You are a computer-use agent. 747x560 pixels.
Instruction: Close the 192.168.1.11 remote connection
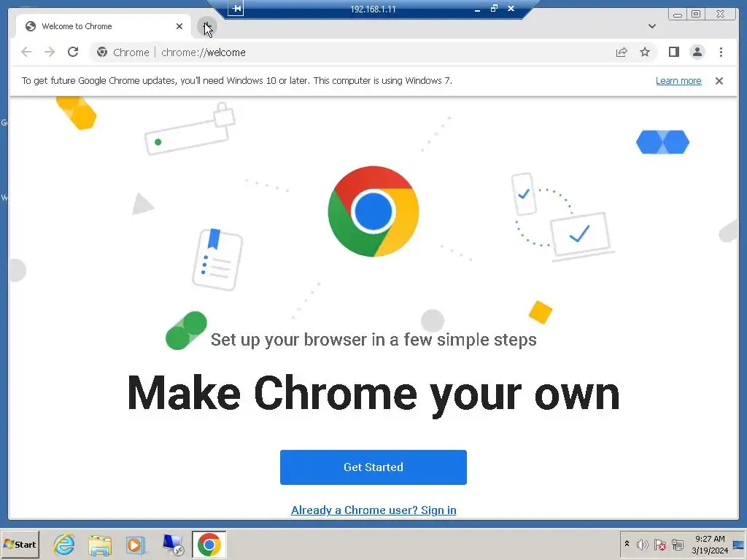[511, 8]
